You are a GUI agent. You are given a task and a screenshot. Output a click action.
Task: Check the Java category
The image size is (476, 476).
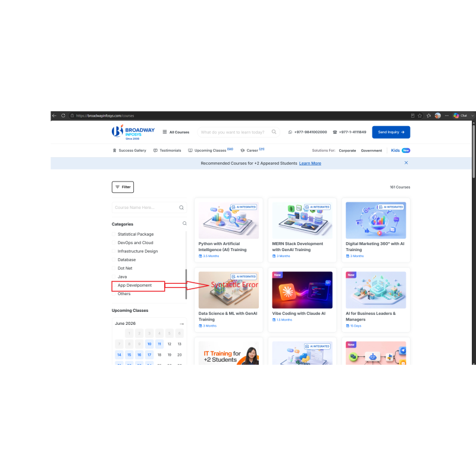tap(114, 277)
